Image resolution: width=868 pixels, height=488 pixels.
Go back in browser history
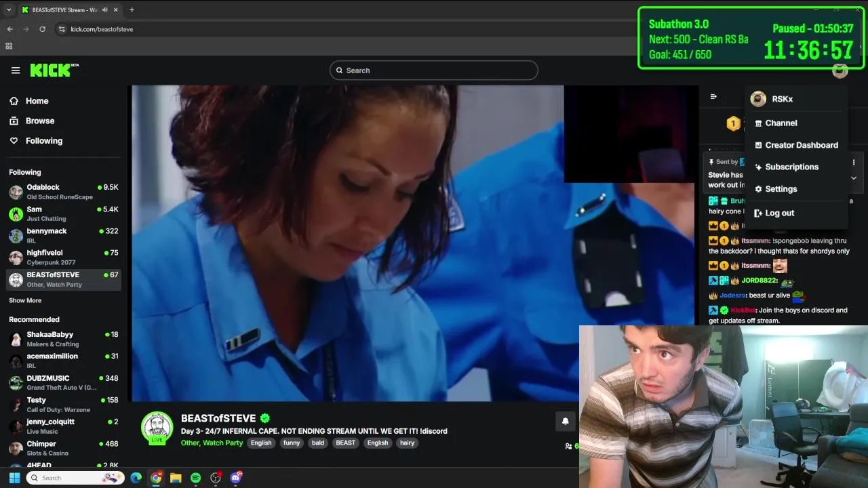[9, 29]
